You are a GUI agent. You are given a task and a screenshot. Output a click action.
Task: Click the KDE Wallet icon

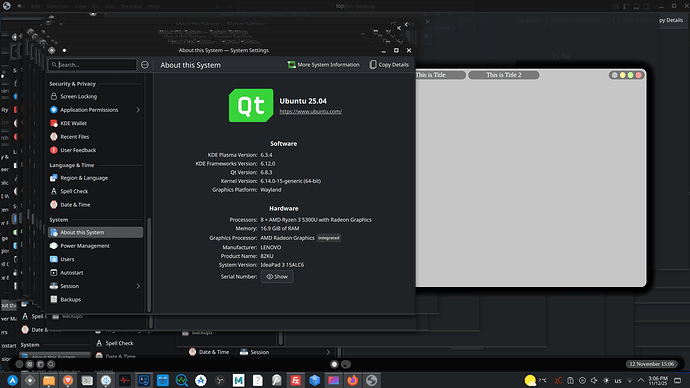[x=54, y=123]
